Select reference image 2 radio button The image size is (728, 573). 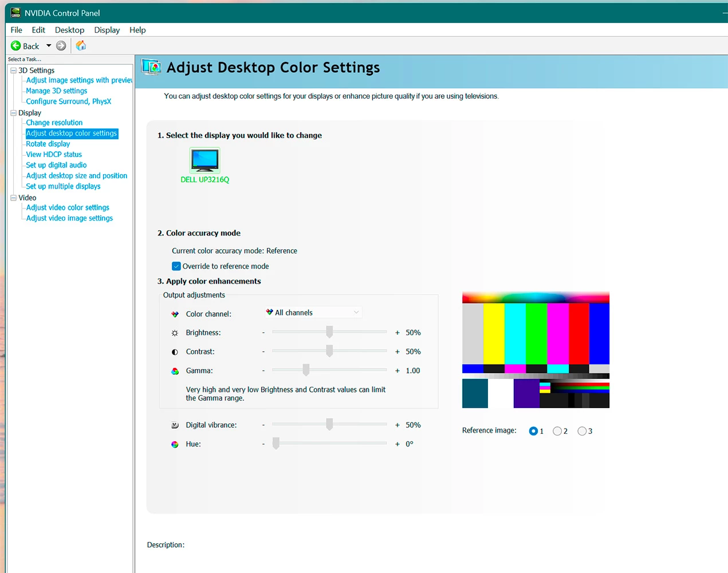click(557, 431)
